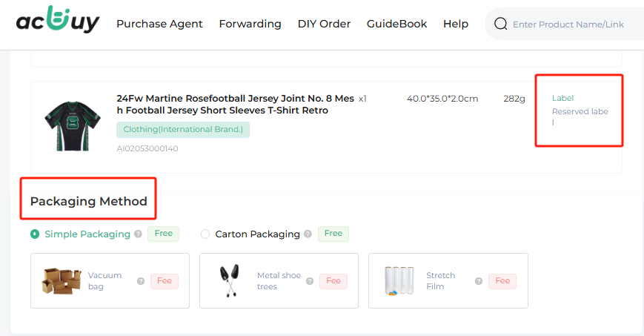Open the football jersey product thumbnail

[x=73, y=126]
